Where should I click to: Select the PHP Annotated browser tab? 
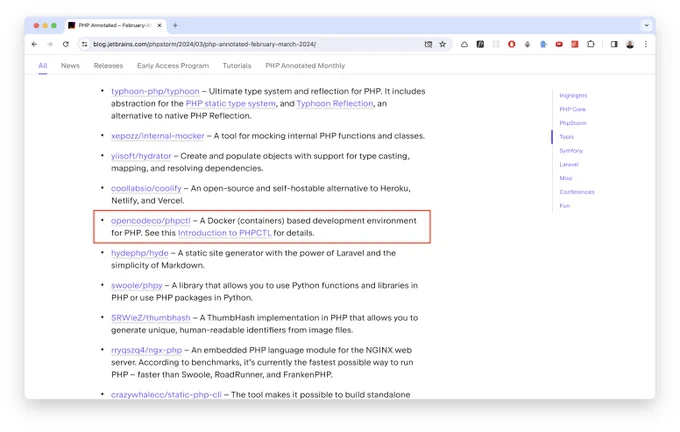[x=115, y=26]
